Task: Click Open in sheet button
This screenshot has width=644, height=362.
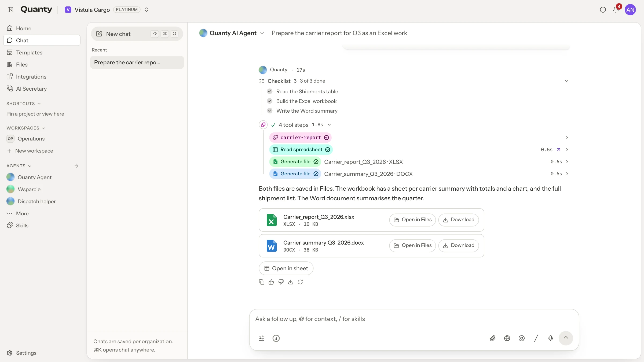Action: tap(286, 268)
